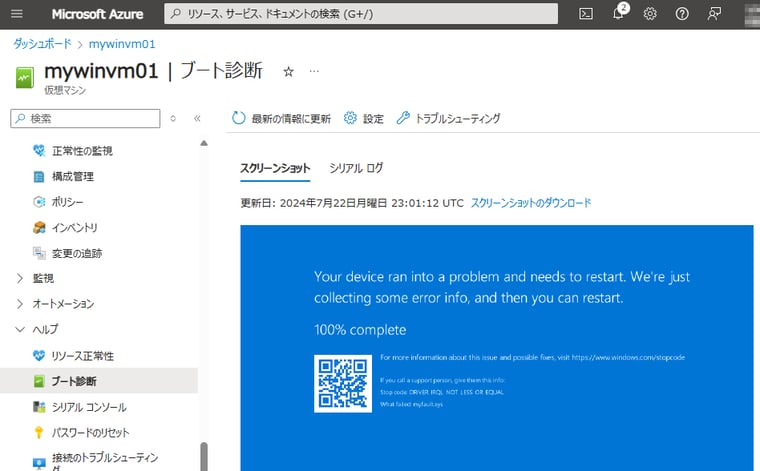Open the hamburger portal menu
760x471 pixels.
click(x=16, y=14)
